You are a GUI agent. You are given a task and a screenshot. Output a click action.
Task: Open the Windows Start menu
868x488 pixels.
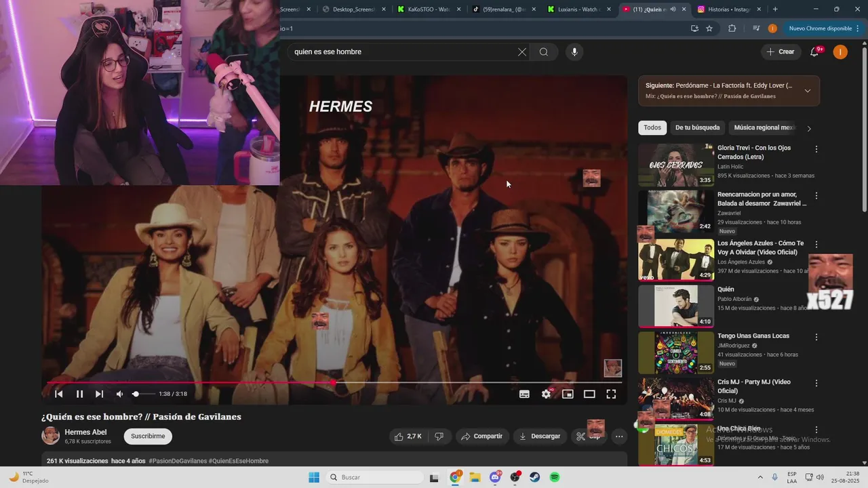[313, 477]
